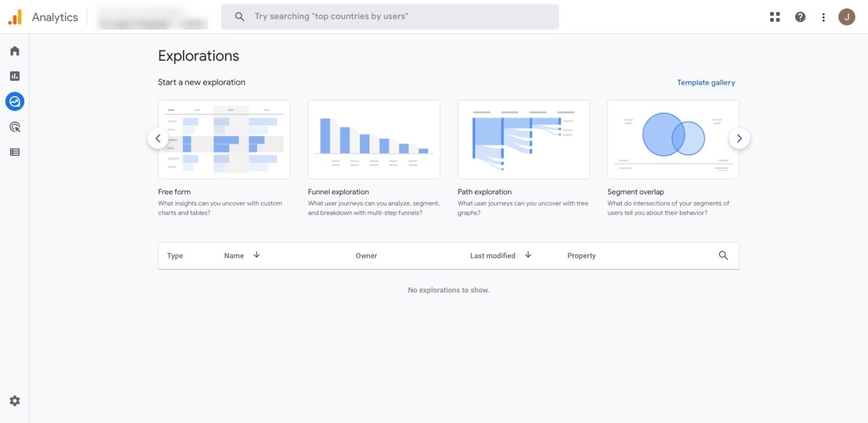Open the three-dot overflow menu in the header
Image resolution: width=868 pixels, height=423 pixels.
tap(823, 17)
